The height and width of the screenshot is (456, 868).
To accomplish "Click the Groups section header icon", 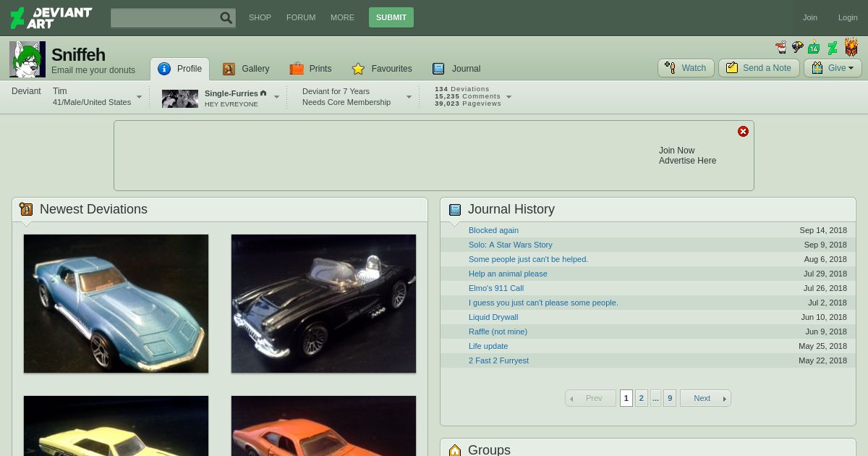I will [454, 450].
